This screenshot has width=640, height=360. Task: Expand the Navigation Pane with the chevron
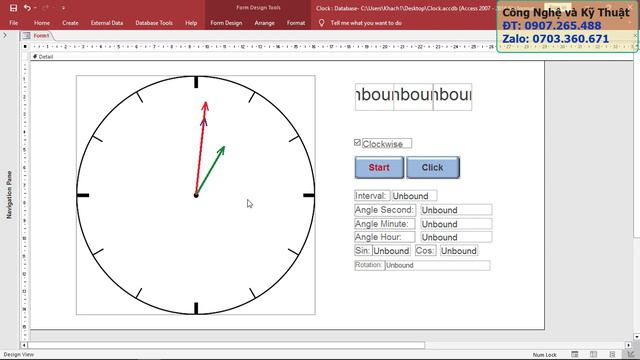[5, 36]
